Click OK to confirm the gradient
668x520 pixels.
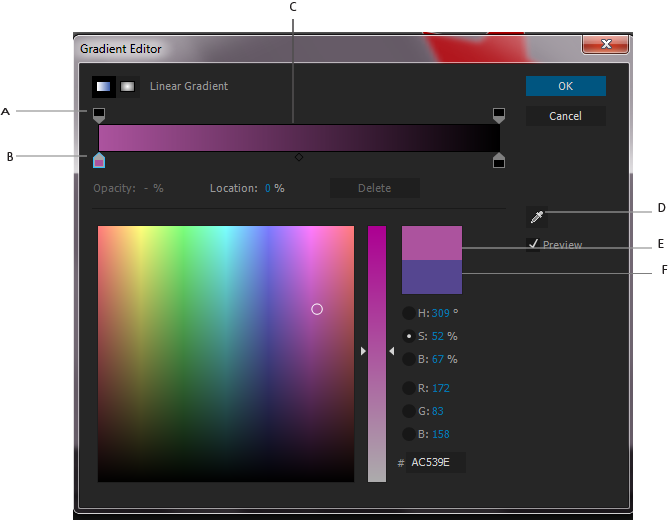coord(566,86)
